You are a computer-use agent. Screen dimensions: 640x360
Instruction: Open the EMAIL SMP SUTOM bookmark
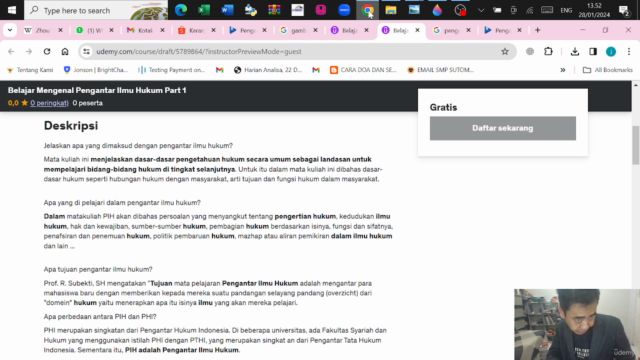tap(440, 70)
